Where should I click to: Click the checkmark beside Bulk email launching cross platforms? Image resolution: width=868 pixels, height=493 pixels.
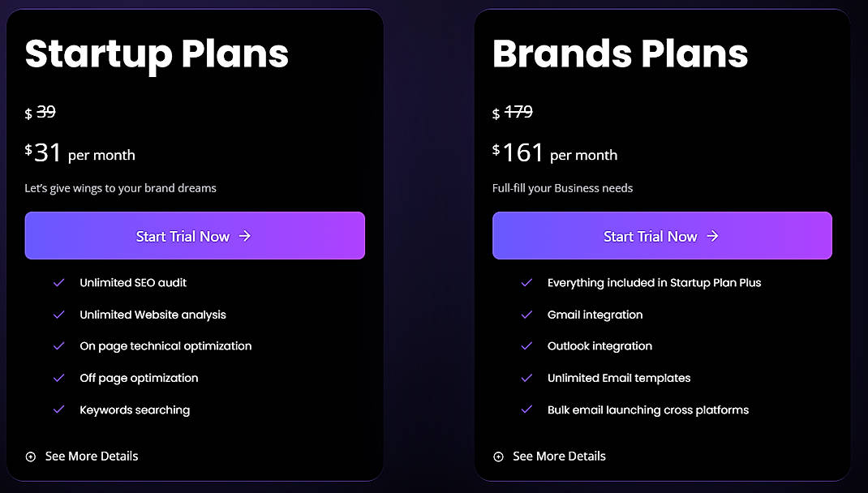click(x=526, y=410)
